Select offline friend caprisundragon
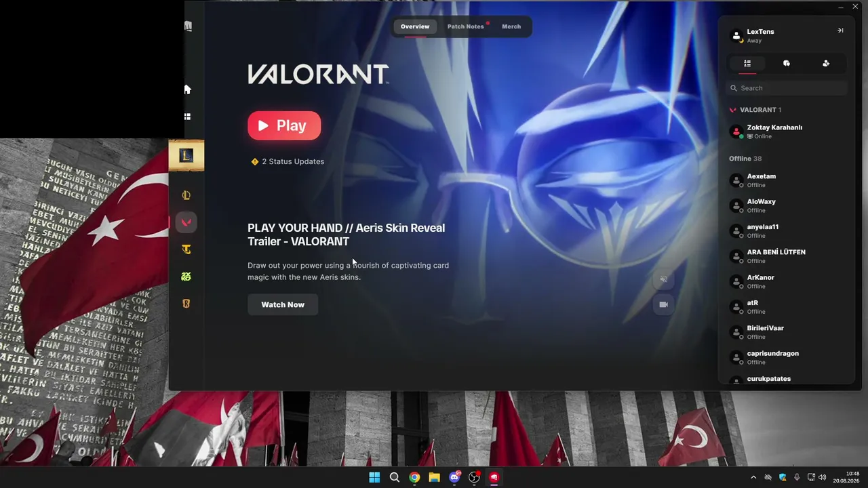Screen dimensions: 868x488 [787, 357]
